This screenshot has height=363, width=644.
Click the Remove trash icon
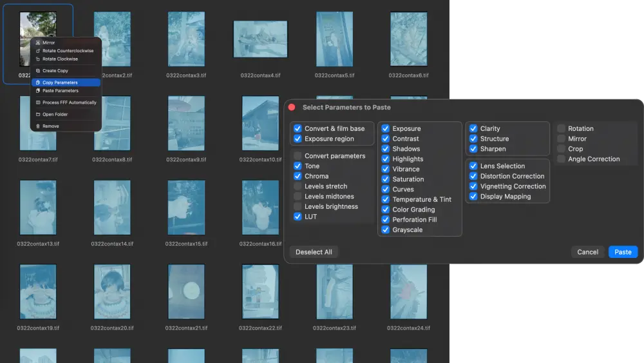(38, 126)
